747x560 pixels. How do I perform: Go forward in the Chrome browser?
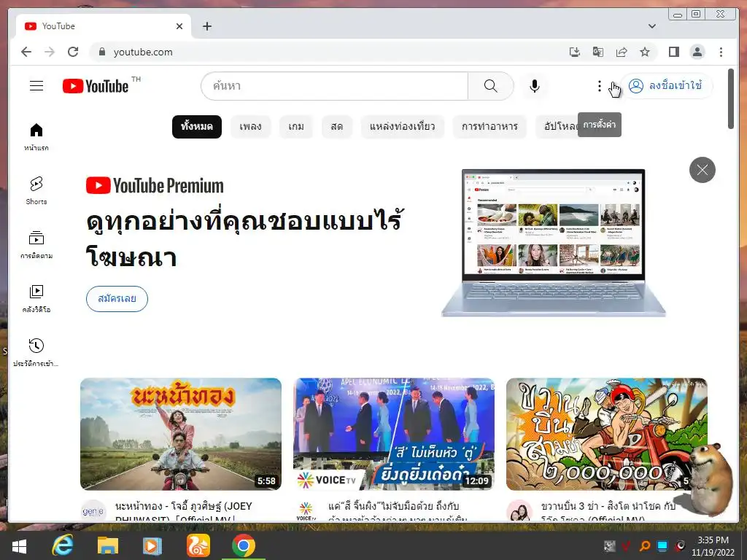tap(50, 52)
